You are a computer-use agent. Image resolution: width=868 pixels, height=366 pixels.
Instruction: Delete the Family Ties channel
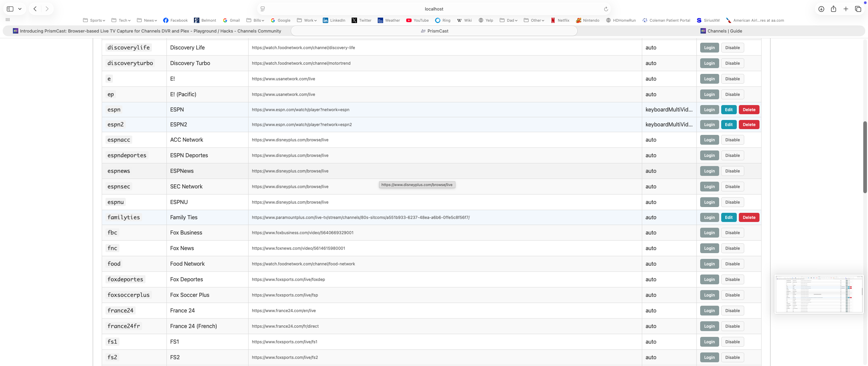pyautogui.click(x=749, y=218)
